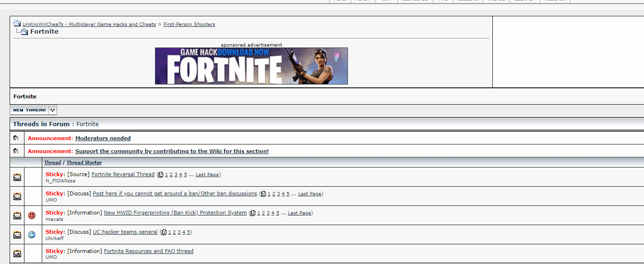Click the multi-page icon after UC hacker teams general

[164, 232]
